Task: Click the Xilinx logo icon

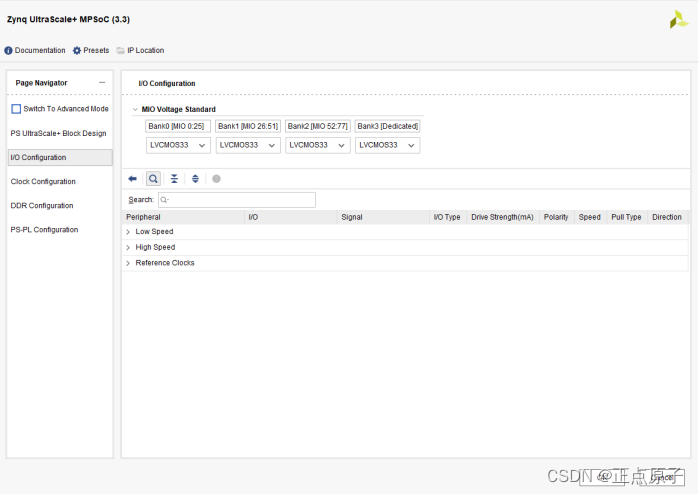Action: click(x=678, y=20)
